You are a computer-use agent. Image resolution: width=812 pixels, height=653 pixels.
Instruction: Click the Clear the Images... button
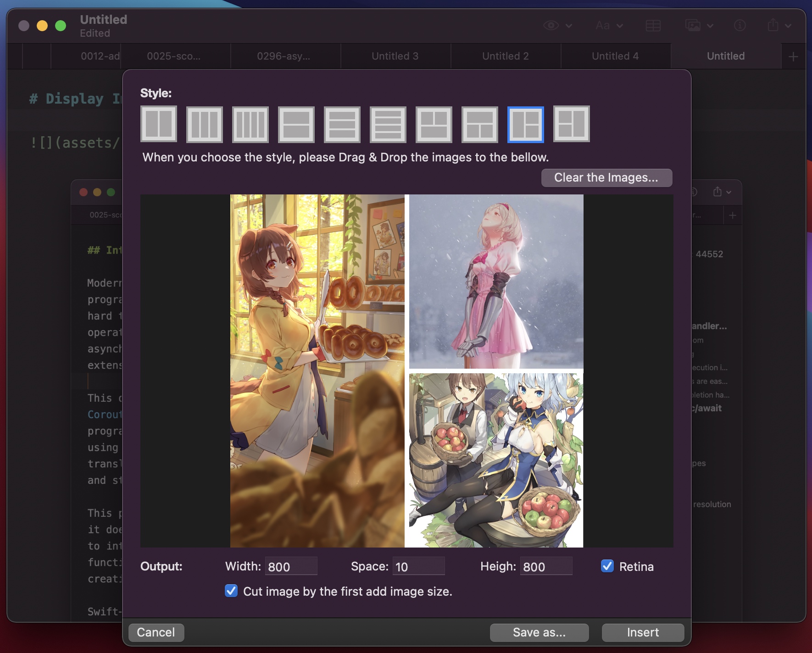tap(606, 178)
